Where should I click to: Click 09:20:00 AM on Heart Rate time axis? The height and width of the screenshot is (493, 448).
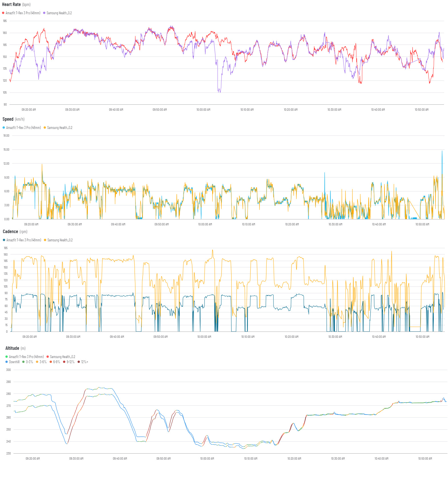point(29,110)
